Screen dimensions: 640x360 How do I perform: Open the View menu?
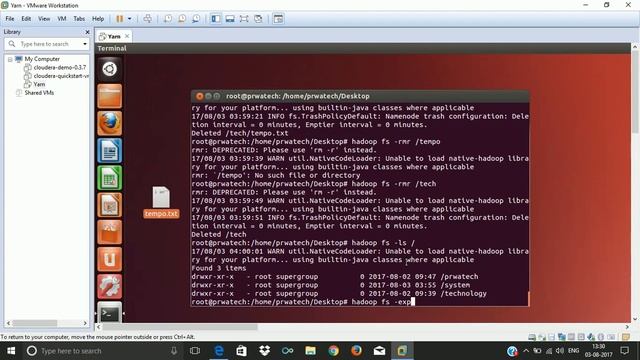[44, 19]
